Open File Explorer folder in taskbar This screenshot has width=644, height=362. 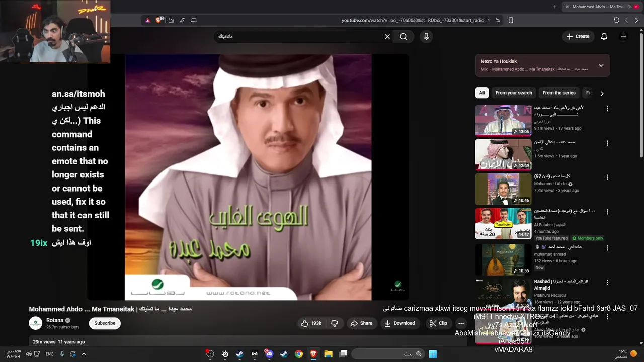pyautogui.click(x=328, y=354)
